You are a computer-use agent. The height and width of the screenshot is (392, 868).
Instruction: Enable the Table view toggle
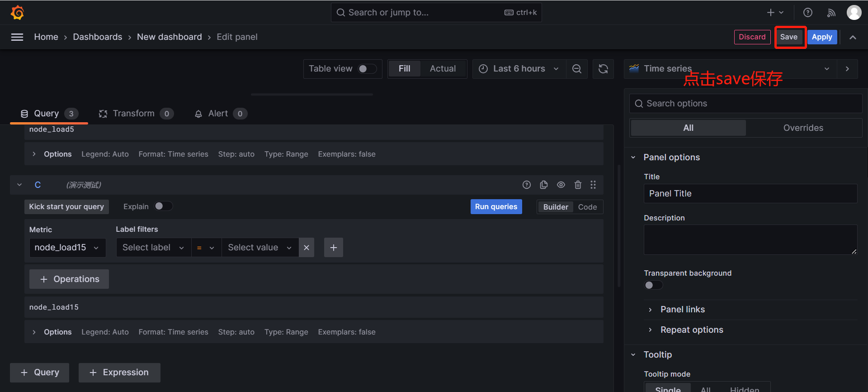click(x=367, y=69)
